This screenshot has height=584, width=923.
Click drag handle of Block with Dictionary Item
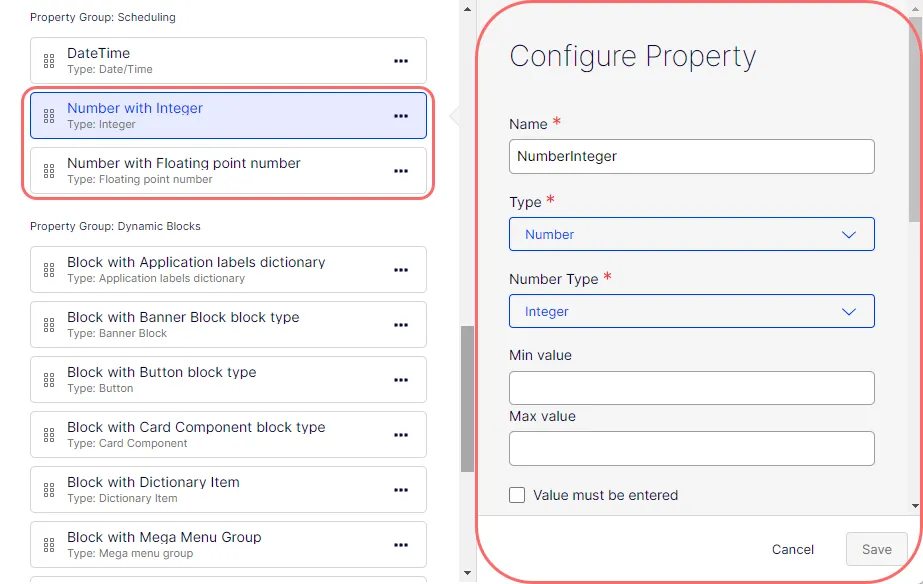[x=49, y=490]
